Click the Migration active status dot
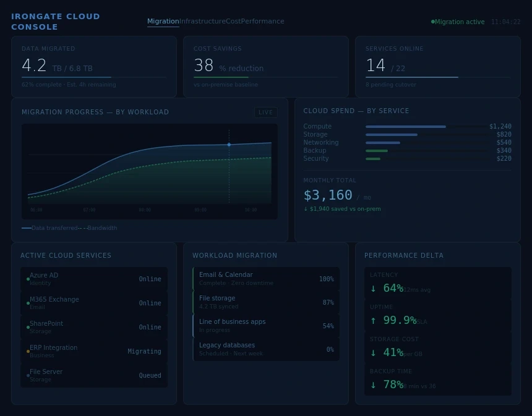This screenshot has height=416, width=532. tap(433, 21)
